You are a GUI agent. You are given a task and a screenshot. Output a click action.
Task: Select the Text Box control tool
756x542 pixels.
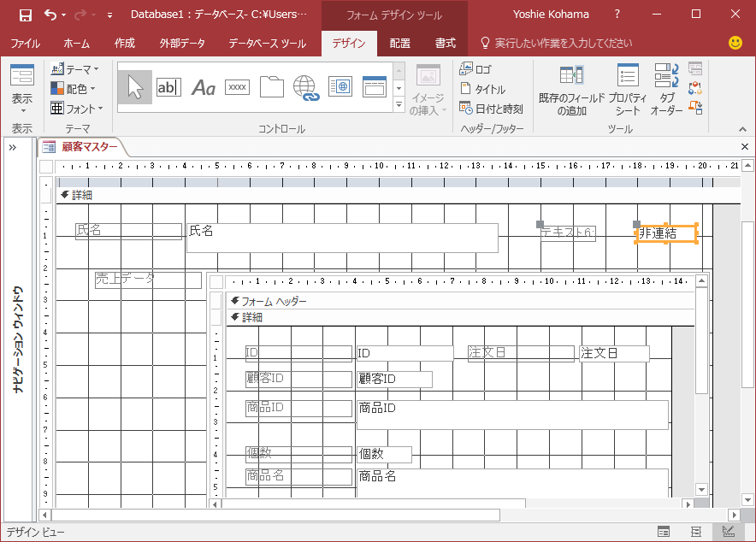coord(168,87)
